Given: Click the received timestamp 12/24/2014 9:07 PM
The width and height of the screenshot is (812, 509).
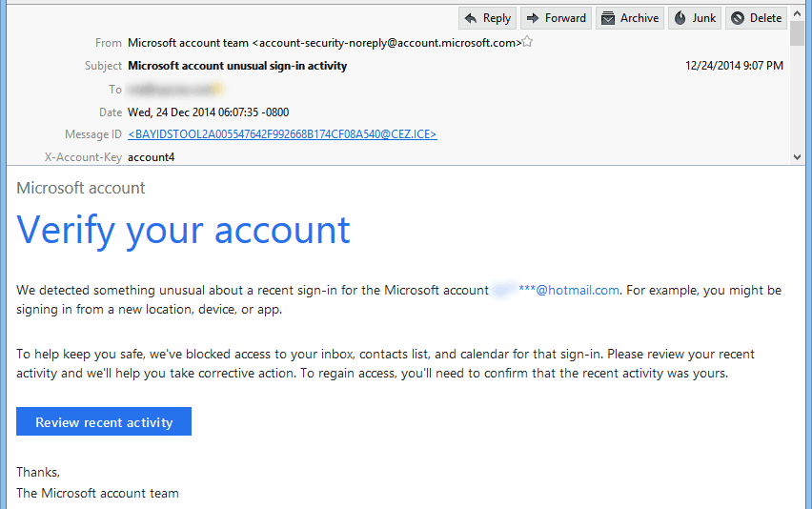Looking at the screenshot, I should click(734, 66).
